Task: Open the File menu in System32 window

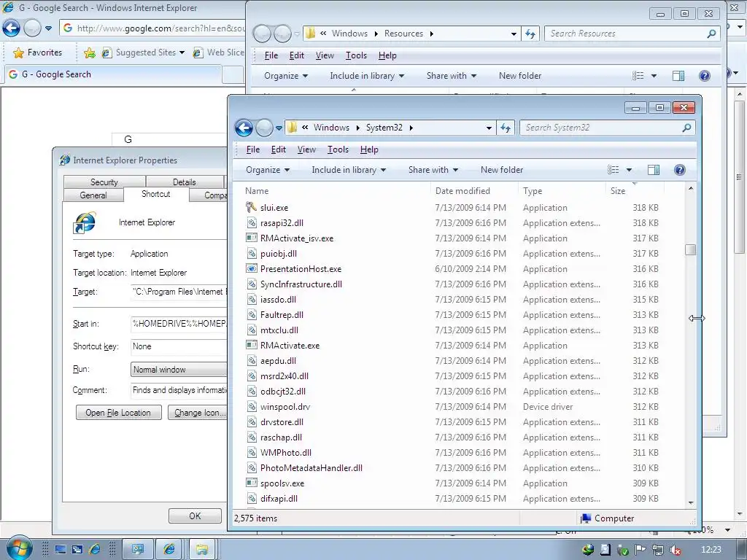Action: point(253,149)
